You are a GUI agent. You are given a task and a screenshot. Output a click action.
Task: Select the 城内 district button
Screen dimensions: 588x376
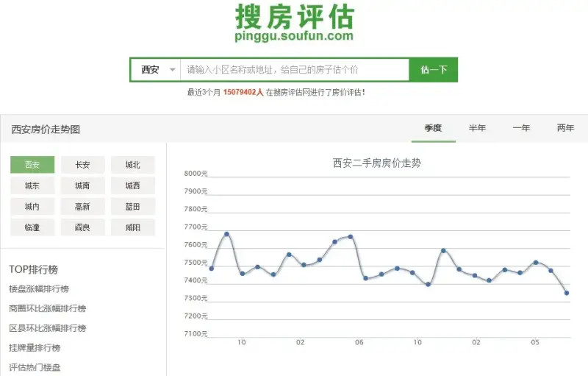[32, 207]
